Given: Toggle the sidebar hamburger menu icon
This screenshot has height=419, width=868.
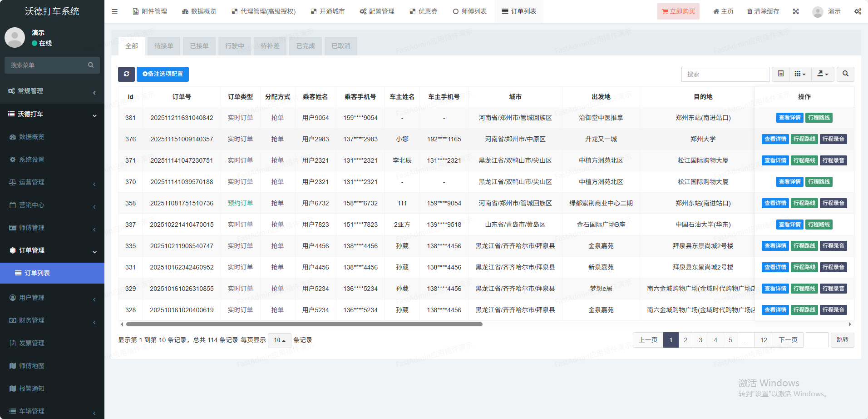Looking at the screenshot, I should (x=114, y=11).
